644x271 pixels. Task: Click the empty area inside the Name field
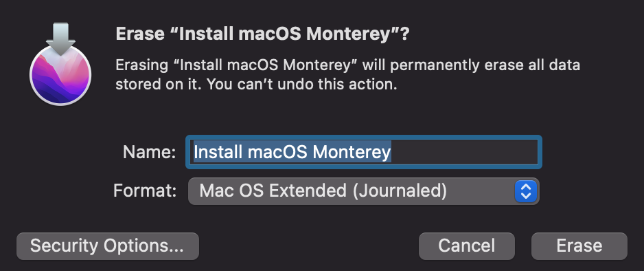(464, 152)
